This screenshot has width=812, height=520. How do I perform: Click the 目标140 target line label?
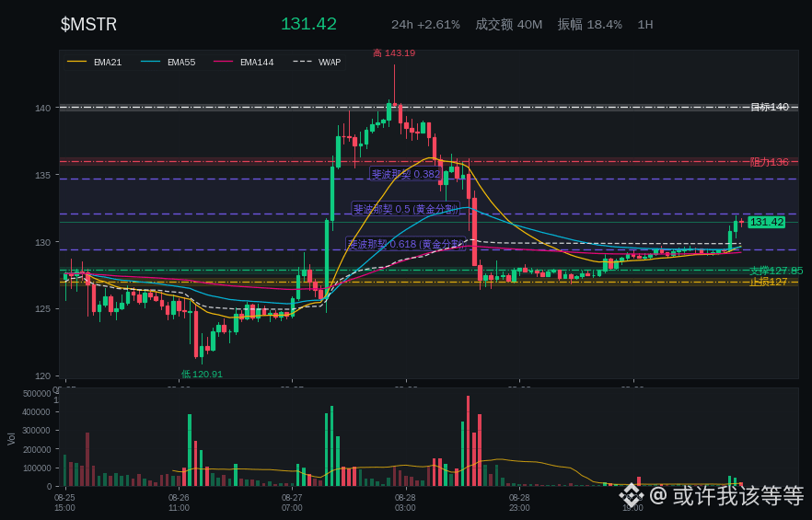(770, 107)
